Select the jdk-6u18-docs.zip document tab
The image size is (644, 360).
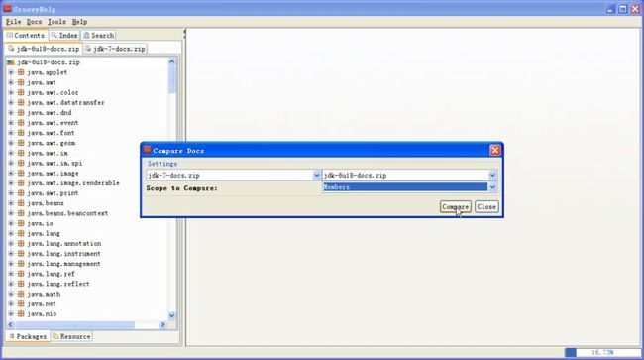tap(44, 49)
